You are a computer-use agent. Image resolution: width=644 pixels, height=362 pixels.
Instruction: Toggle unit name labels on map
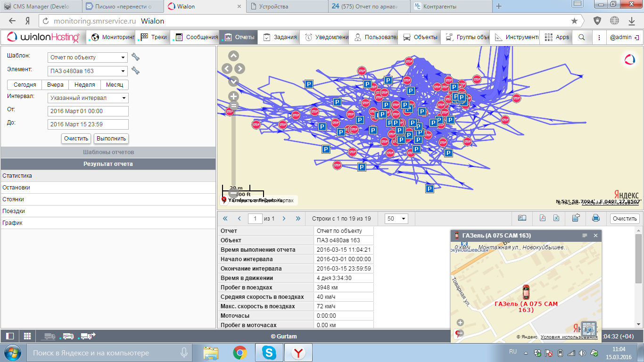68,336
